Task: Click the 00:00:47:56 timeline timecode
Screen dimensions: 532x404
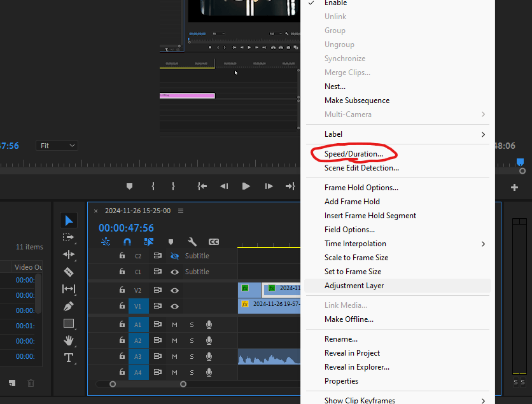Action: [126, 228]
